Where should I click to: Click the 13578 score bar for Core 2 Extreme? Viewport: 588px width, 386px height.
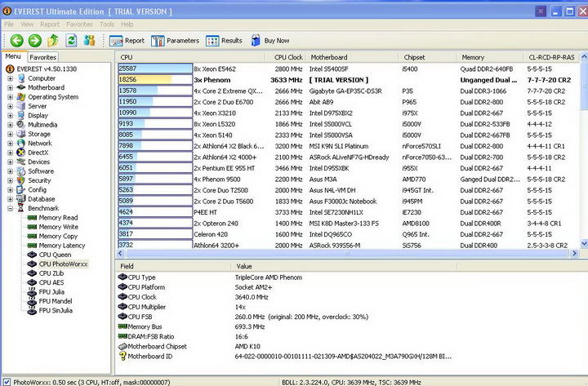click(x=155, y=91)
